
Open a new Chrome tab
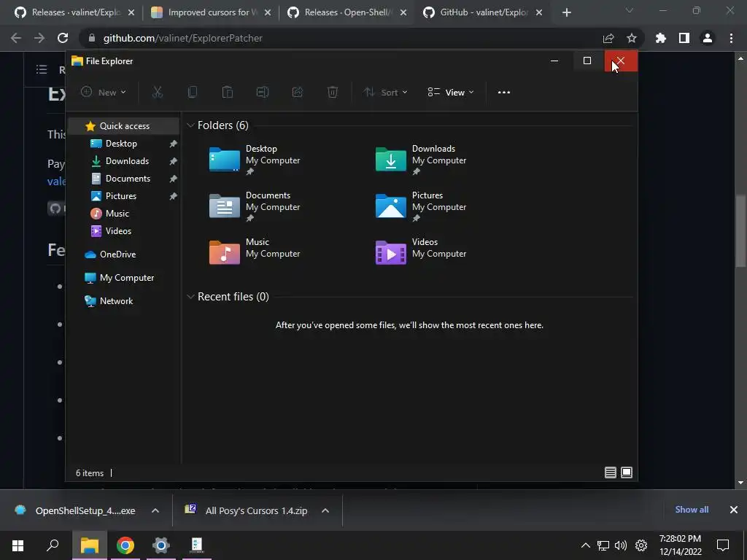tap(566, 13)
